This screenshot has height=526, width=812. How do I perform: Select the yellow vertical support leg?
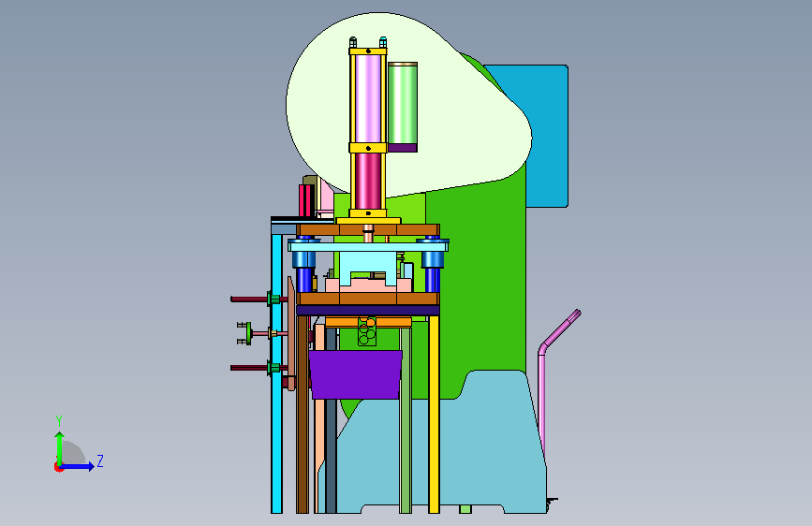click(434, 415)
